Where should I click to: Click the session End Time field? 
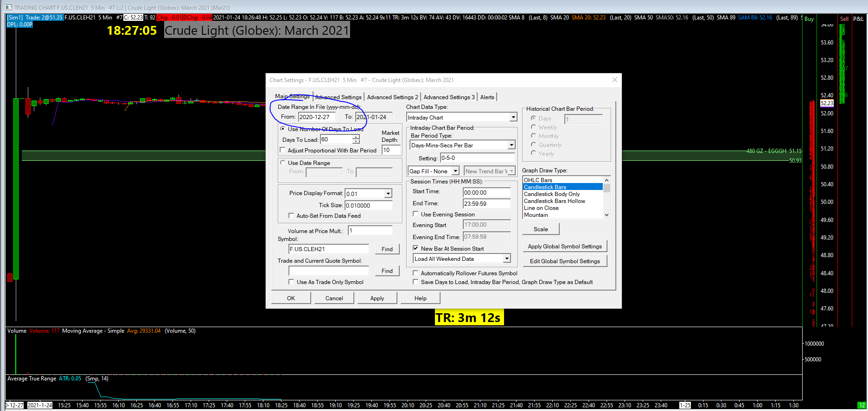click(487, 203)
